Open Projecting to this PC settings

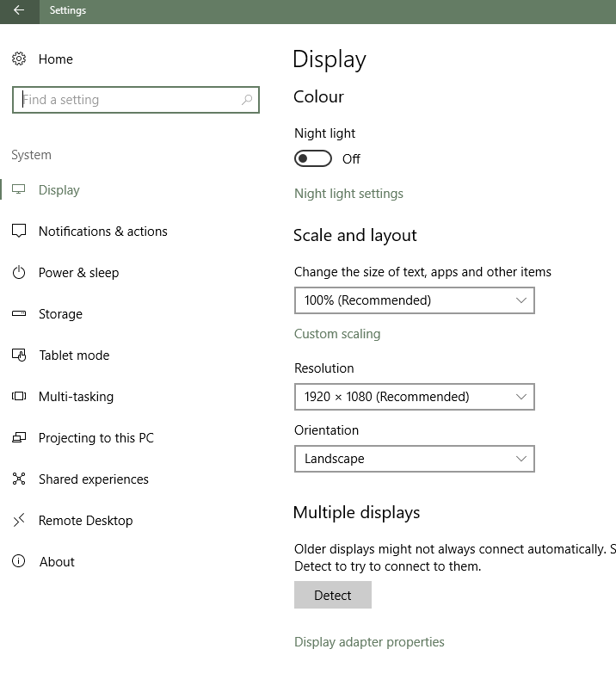tap(95, 437)
